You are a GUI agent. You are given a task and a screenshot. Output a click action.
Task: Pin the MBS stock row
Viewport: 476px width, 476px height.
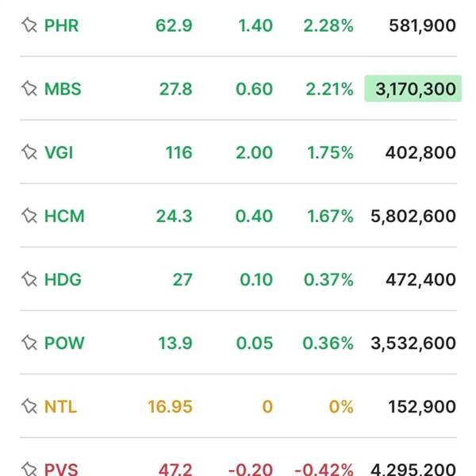pyautogui.click(x=29, y=89)
